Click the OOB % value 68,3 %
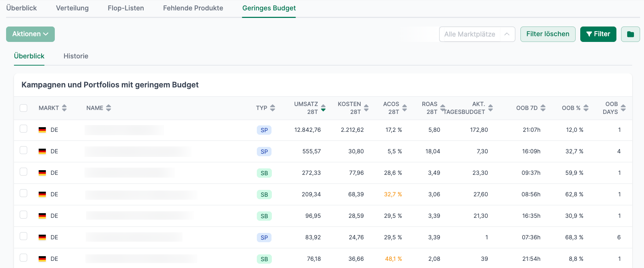Image resolution: width=644 pixels, height=268 pixels. 574,237
